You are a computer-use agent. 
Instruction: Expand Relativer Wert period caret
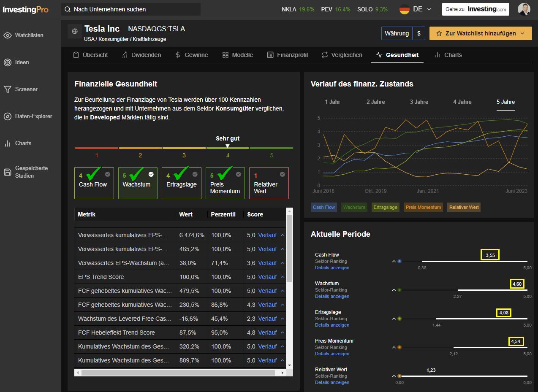394,376
